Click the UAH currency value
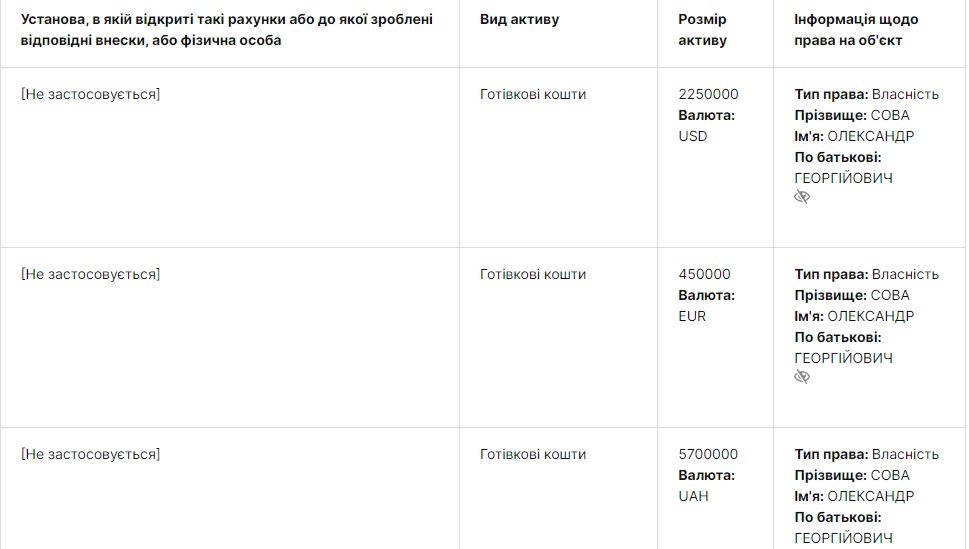The width and height of the screenshot is (969, 549). pos(693,496)
